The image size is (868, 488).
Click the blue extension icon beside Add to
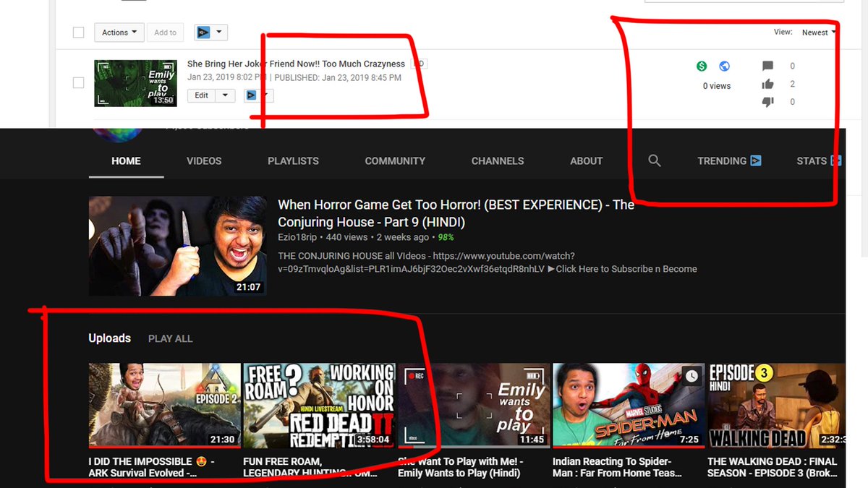click(x=203, y=33)
